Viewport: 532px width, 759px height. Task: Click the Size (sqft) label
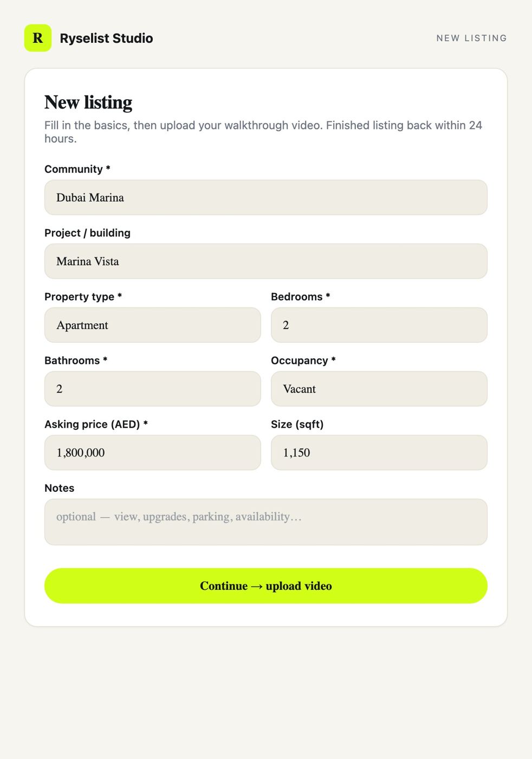pos(297,424)
